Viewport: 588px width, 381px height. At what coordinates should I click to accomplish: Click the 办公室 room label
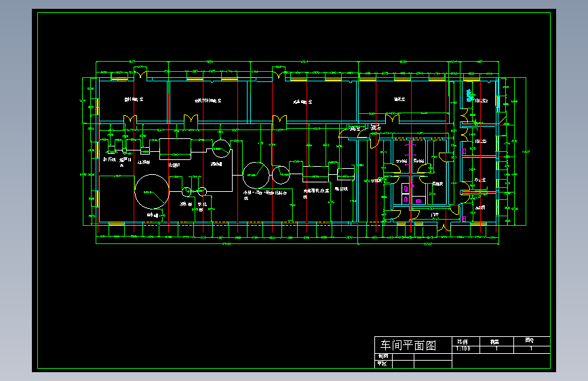[x=480, y=180]
